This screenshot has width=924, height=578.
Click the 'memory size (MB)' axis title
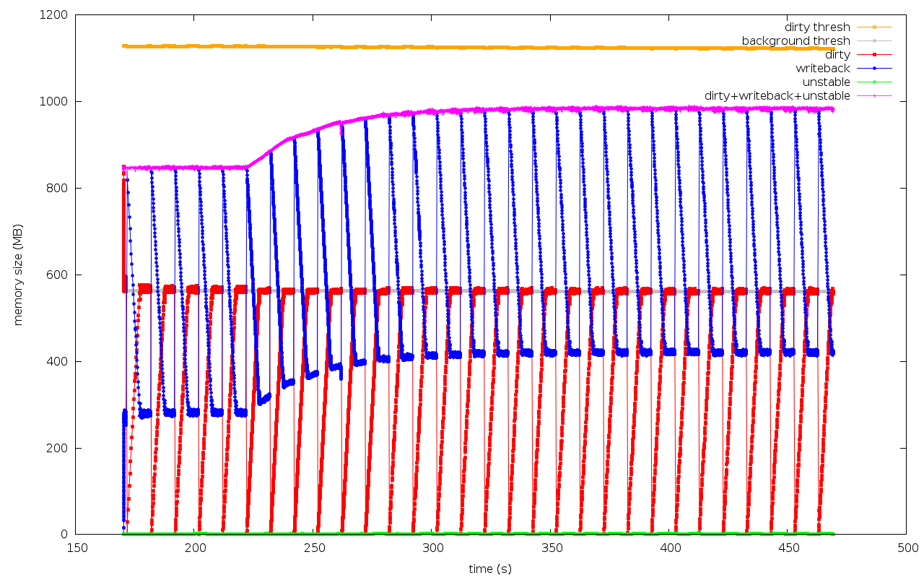[19, 275]
